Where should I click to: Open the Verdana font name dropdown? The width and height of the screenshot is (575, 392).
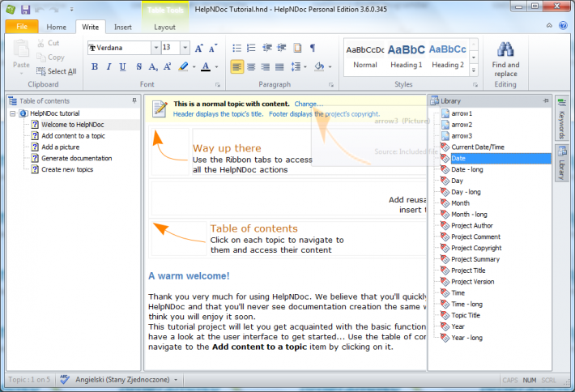(155, 48)
